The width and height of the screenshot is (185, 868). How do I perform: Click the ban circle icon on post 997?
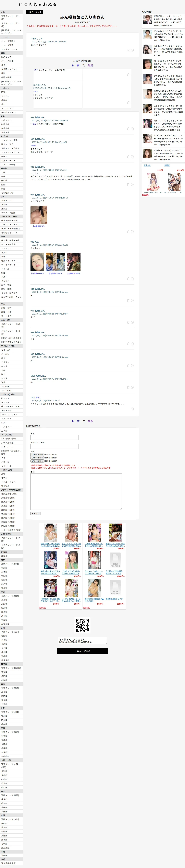[132, 322]
